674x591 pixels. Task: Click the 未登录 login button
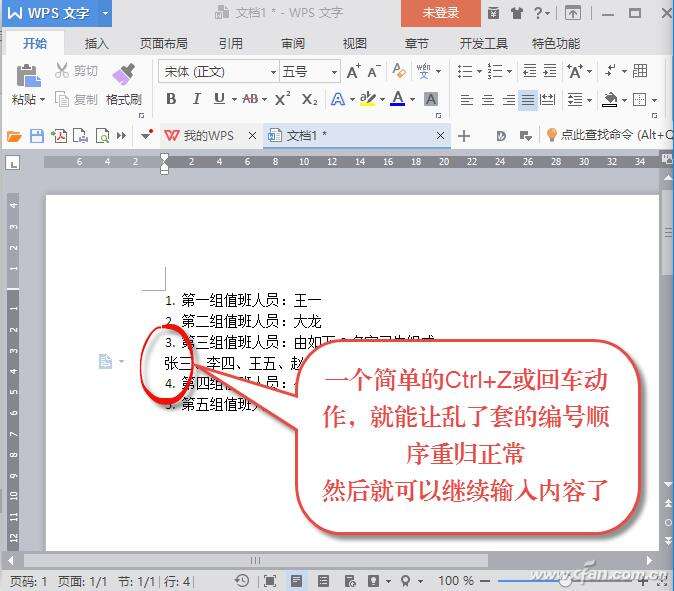coord(441,13)
